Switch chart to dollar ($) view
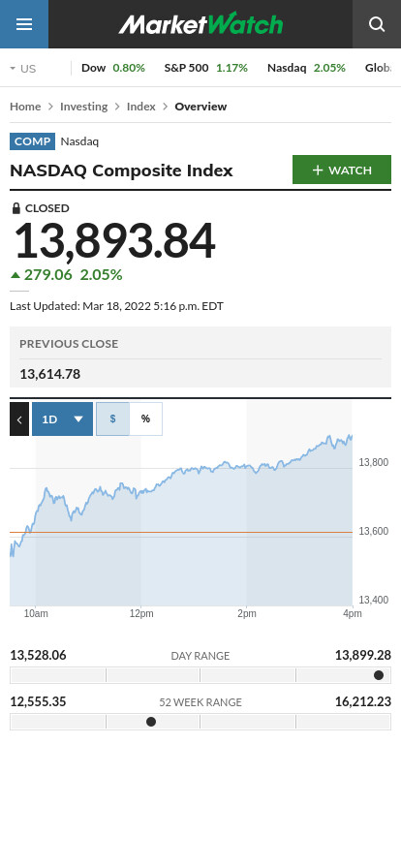 click(112, 419)
